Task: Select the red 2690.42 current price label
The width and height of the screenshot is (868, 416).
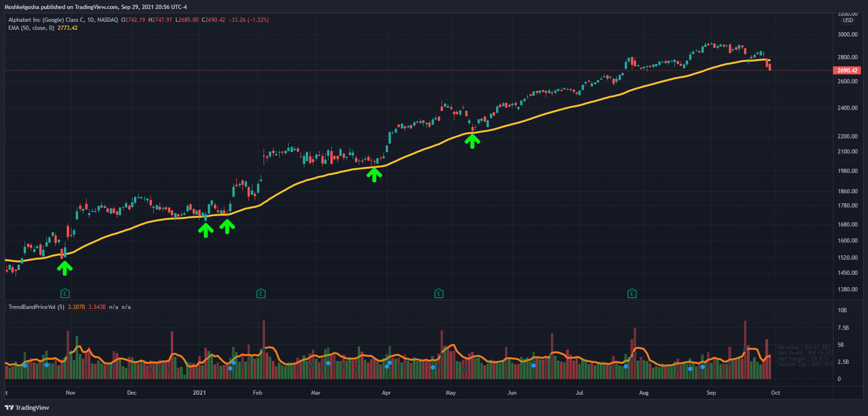Action: (x=847, y=70)
